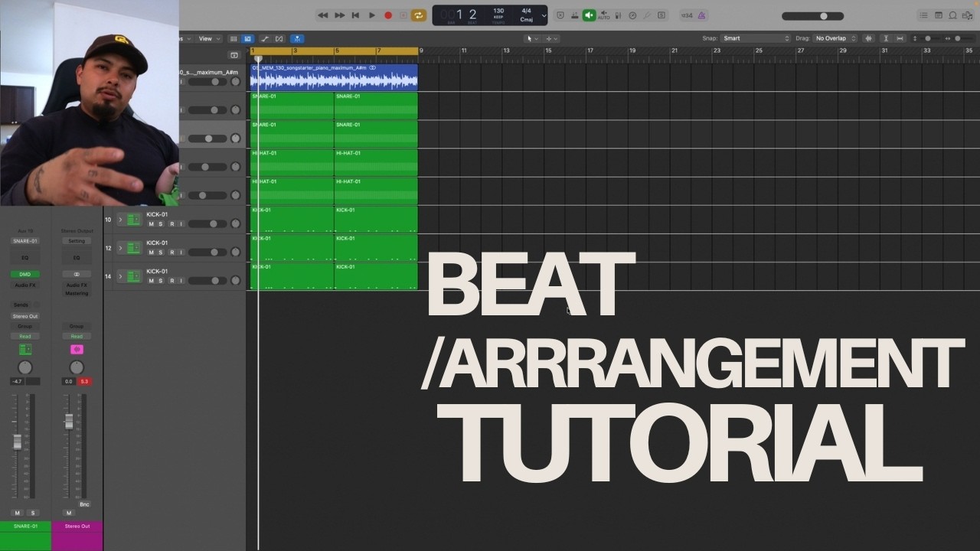The image size is (980, 551).
Task: Open the Stereo Output Setting button
Action: point(77,241)
